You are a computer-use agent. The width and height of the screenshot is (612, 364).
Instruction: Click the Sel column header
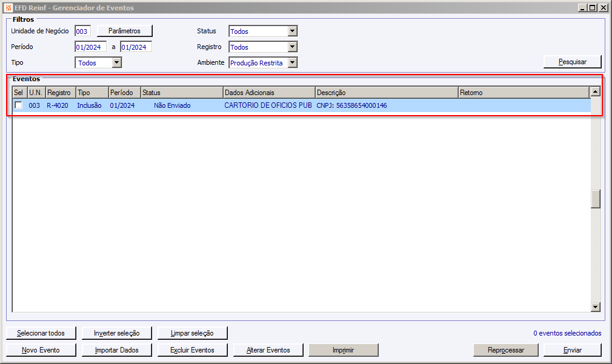[19, 93]
